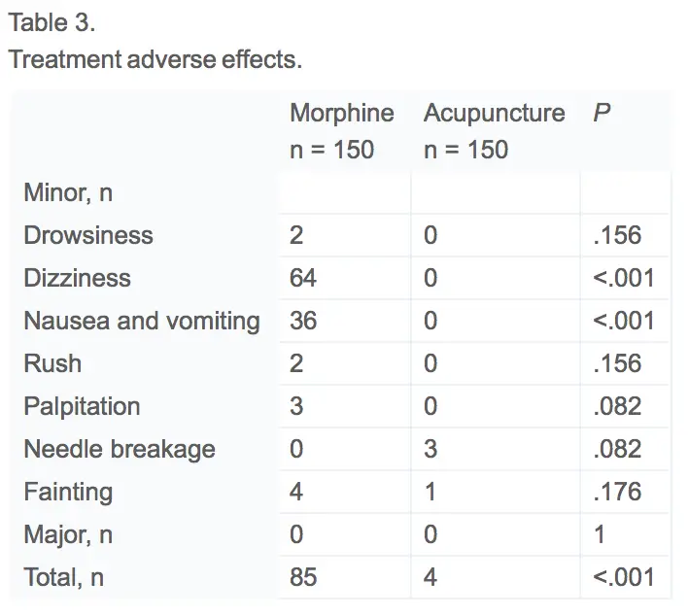Click the Fainting row label
The width and height of the screenshot is (689, 616).
pos(68,492)
